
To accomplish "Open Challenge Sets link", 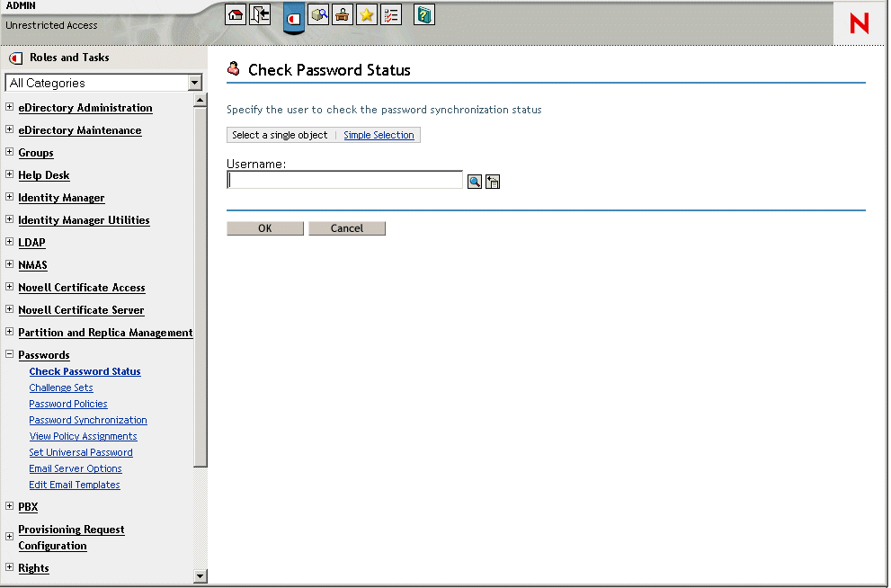I will point(61,388).
